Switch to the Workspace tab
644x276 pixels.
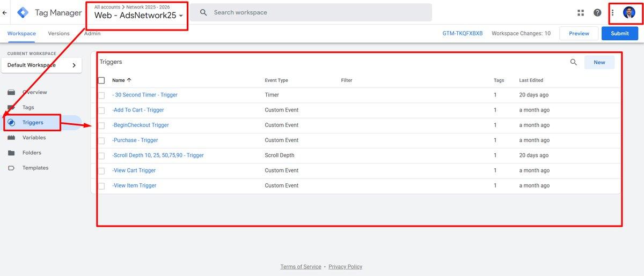click(x=21, y=33)
